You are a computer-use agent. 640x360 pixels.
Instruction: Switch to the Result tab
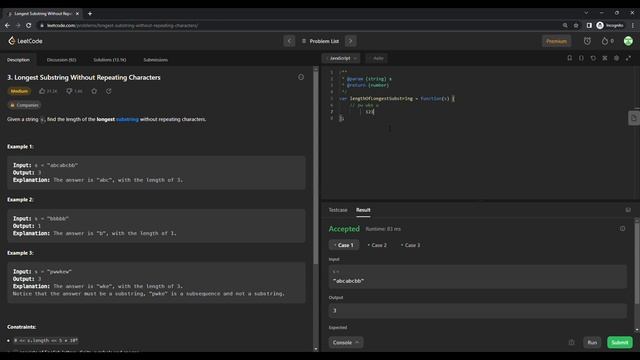(x=363, y=210)
